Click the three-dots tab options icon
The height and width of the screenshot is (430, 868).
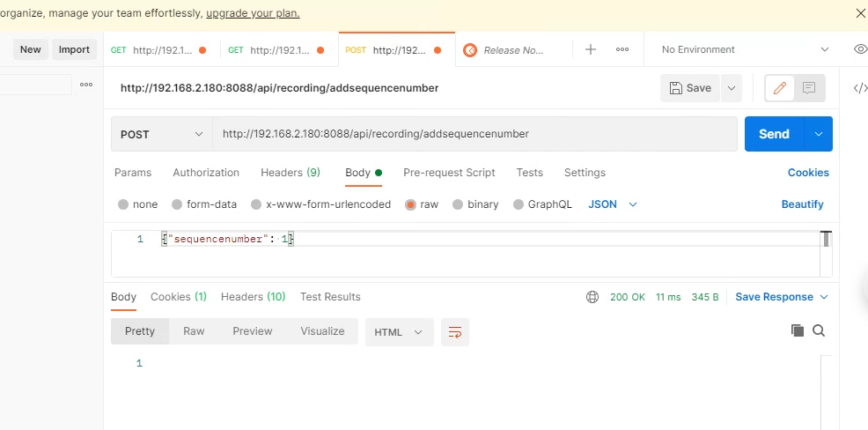(622, 49)
